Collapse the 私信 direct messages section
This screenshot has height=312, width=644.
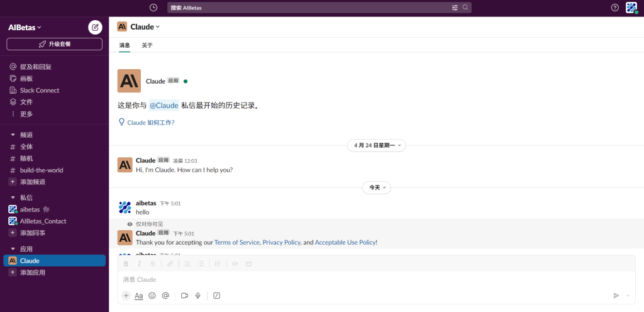coord(13,198)
